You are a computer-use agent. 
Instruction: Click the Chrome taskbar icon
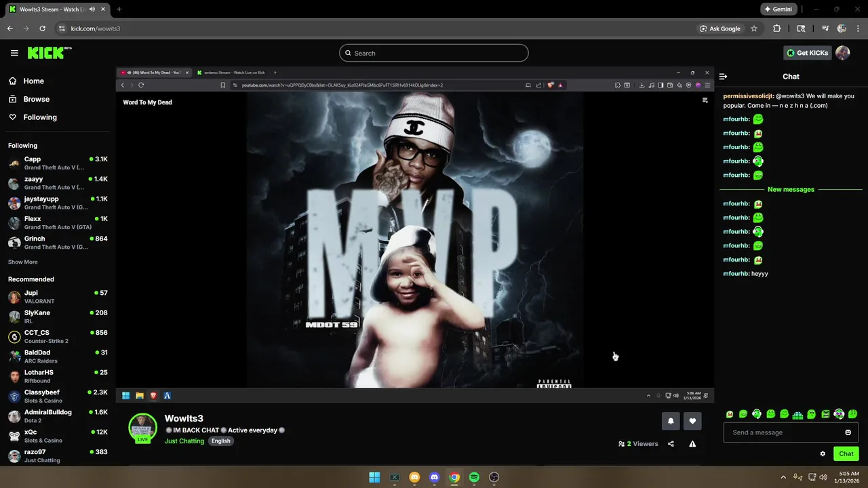point(454,477)
